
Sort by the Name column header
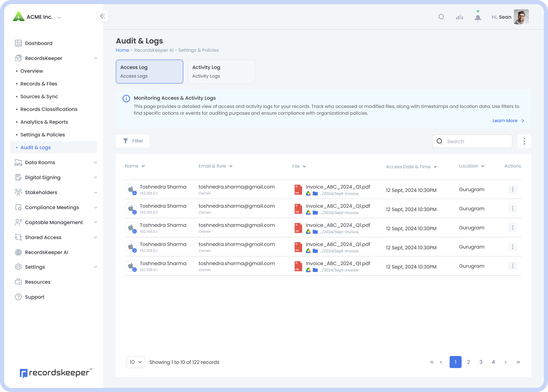click(135, 166)
